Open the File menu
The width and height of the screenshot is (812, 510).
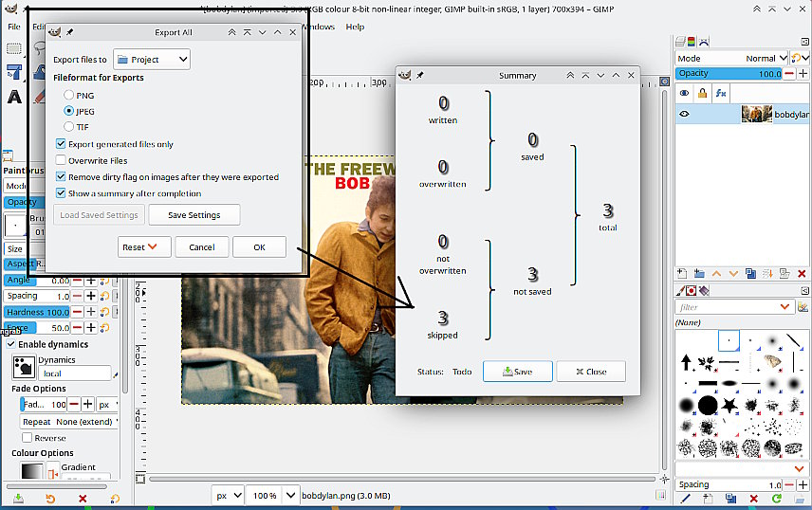[14, 27]
